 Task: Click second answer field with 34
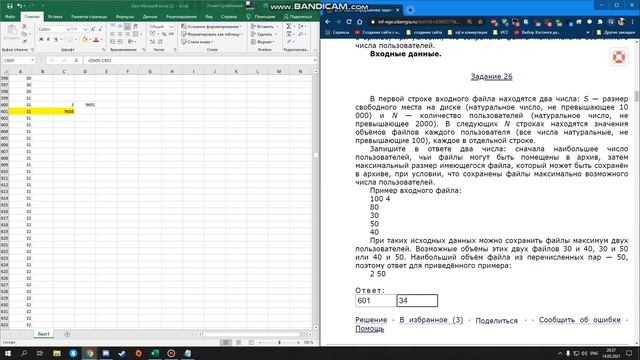click(417, 301)
